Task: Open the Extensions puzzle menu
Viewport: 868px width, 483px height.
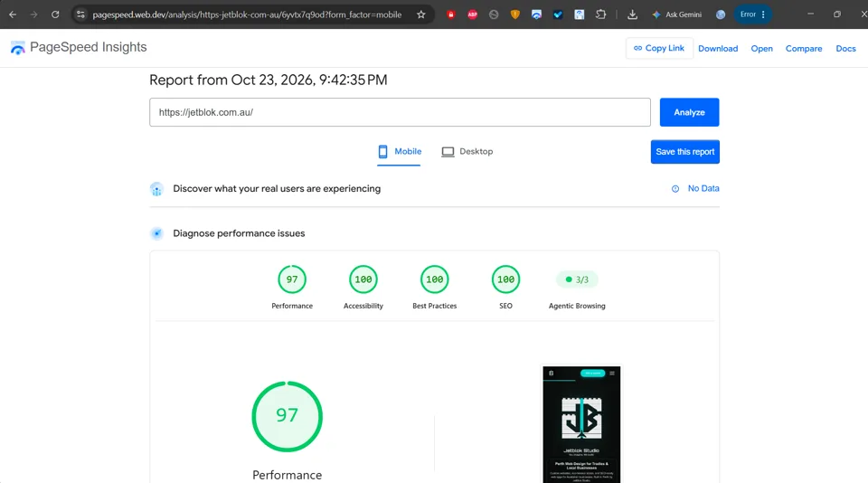Action: click(600, 14)
